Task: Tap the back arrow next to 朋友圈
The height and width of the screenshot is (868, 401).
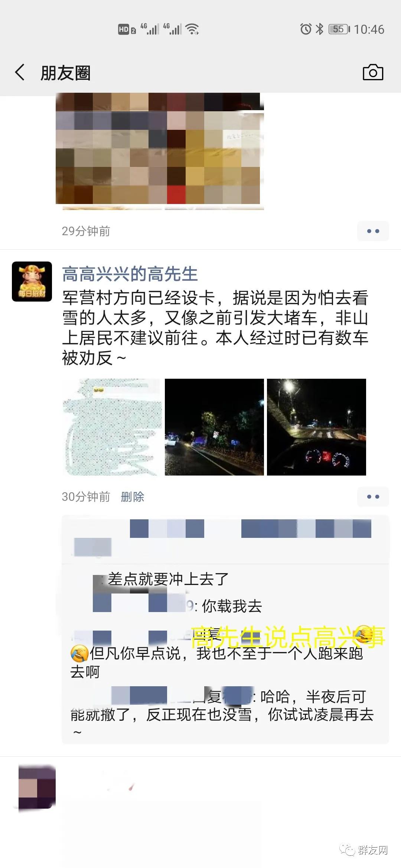Action: coord(20,72)
